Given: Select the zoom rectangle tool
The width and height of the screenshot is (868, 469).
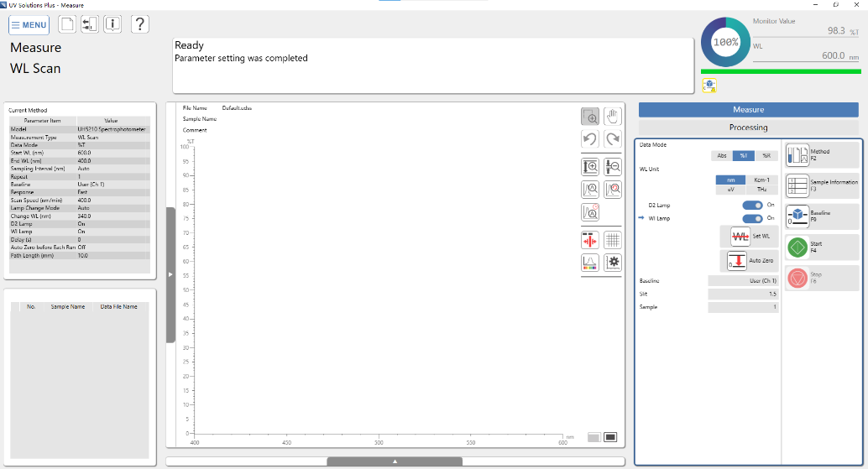Looking at the screenshot, I should pos(590,116).
